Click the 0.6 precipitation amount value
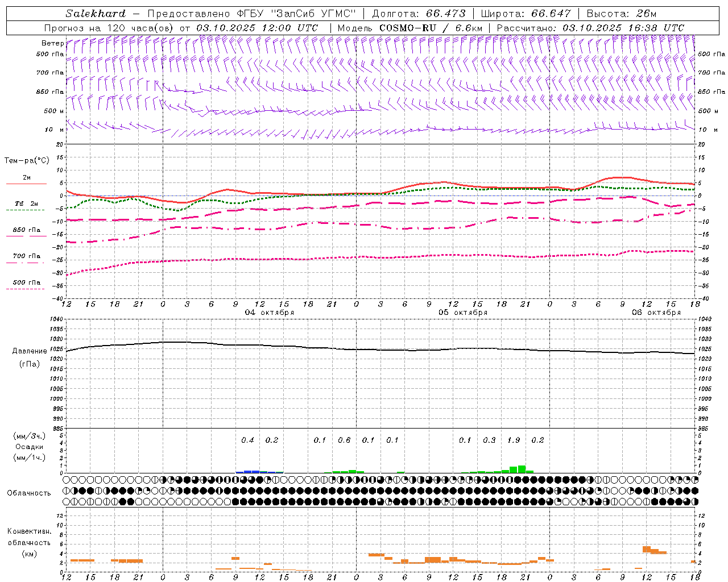This screenshot has height=582, width=728. pyautogui.click(x=344, y=440)
